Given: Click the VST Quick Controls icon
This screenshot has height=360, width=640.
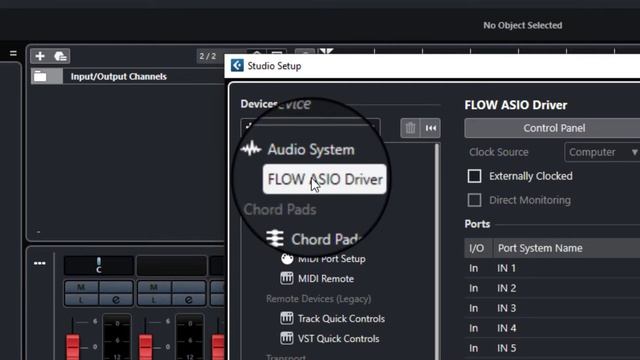Looking at the screenshot, I should 287,338.
